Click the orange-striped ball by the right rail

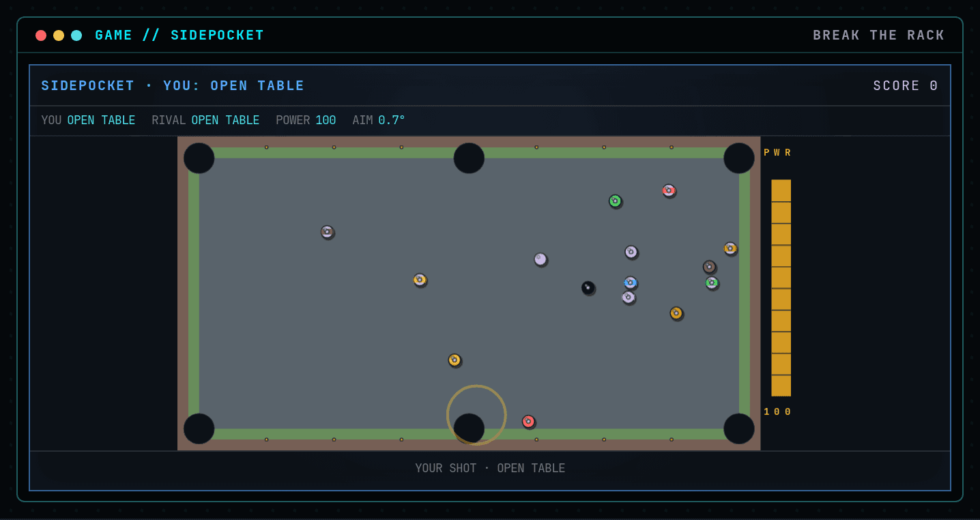point(730,248)
